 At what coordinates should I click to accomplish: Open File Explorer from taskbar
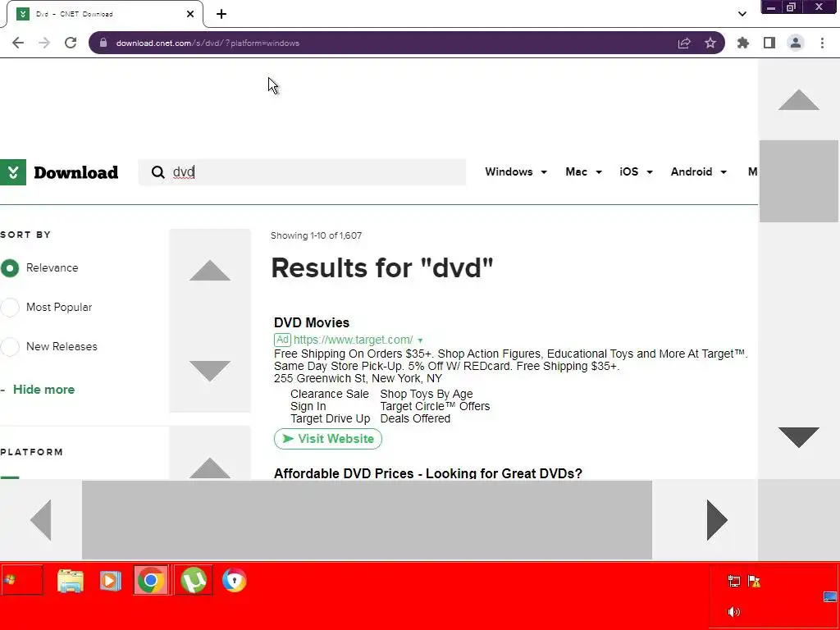71,581
